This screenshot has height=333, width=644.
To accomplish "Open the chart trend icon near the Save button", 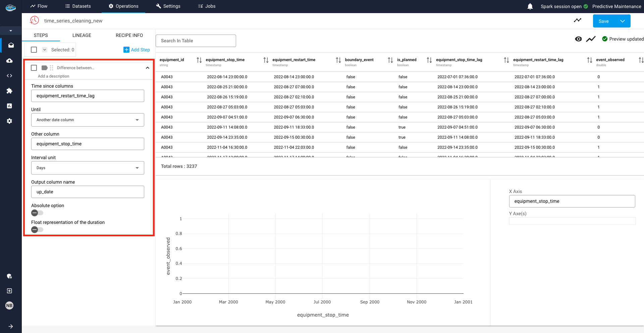I will coord(578,20).
